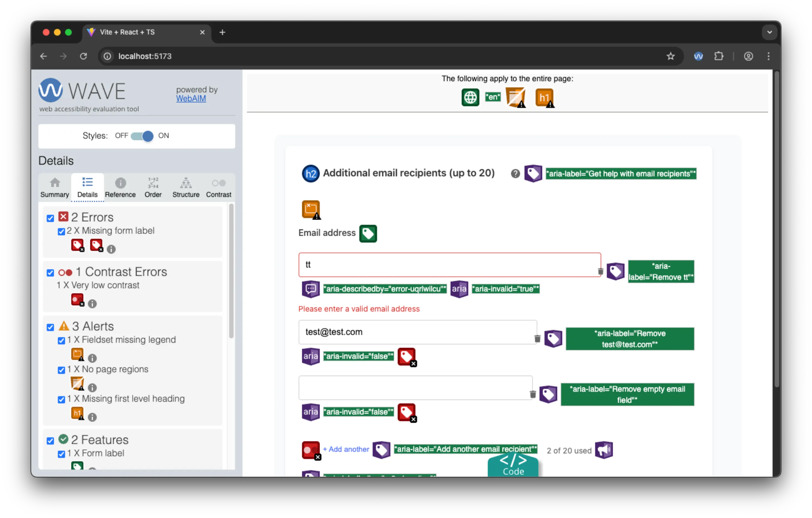
Task: Open the WebAIM link
Action: pyautogui.click(x=190, y=98)
